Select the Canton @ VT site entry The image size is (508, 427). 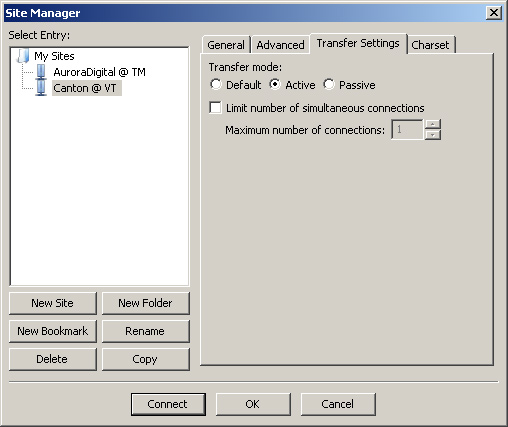[87, 88]
